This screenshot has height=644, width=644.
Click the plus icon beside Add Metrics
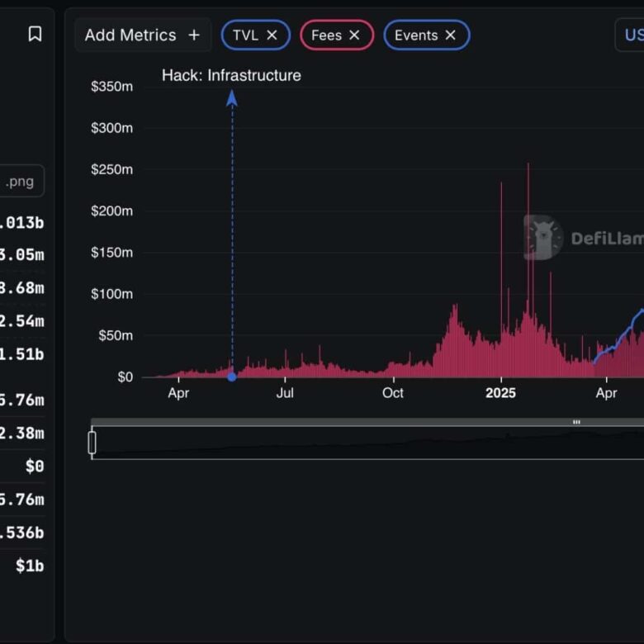pos(194,35)
